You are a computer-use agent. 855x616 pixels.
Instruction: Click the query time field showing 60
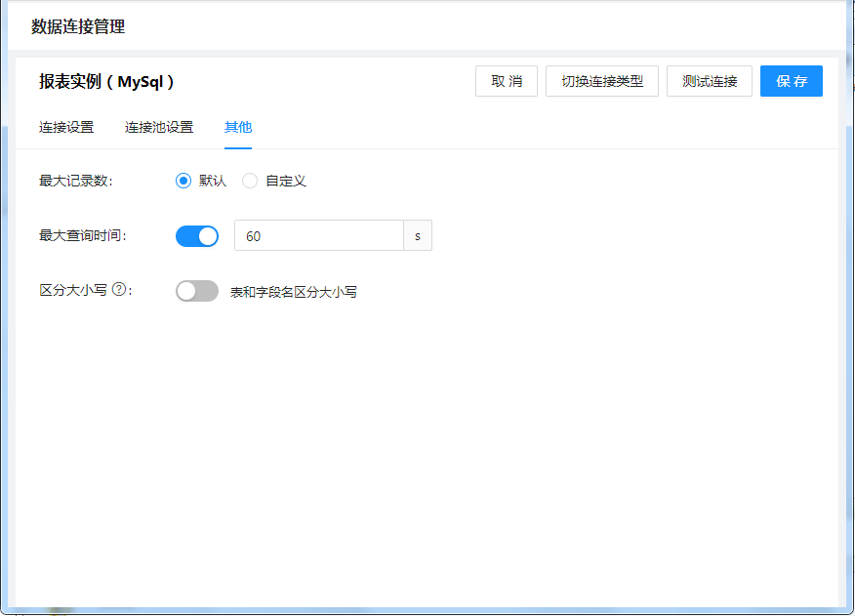tap(319, 235)
